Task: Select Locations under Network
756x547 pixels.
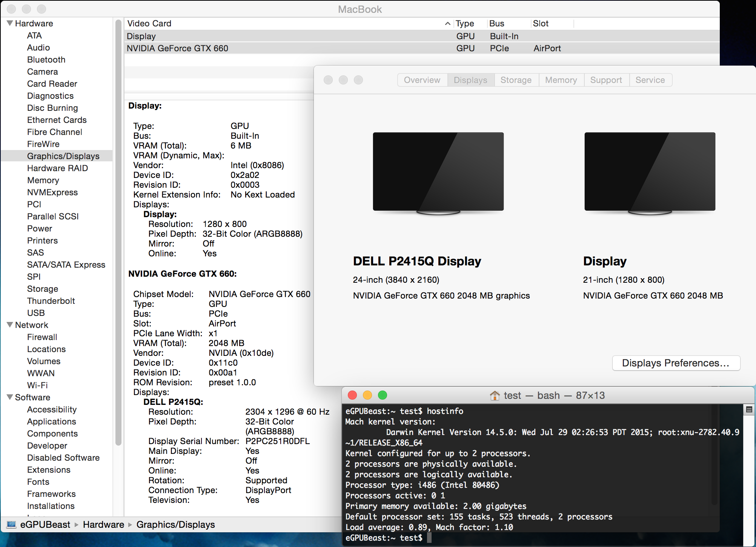Action: pos(46,349)
